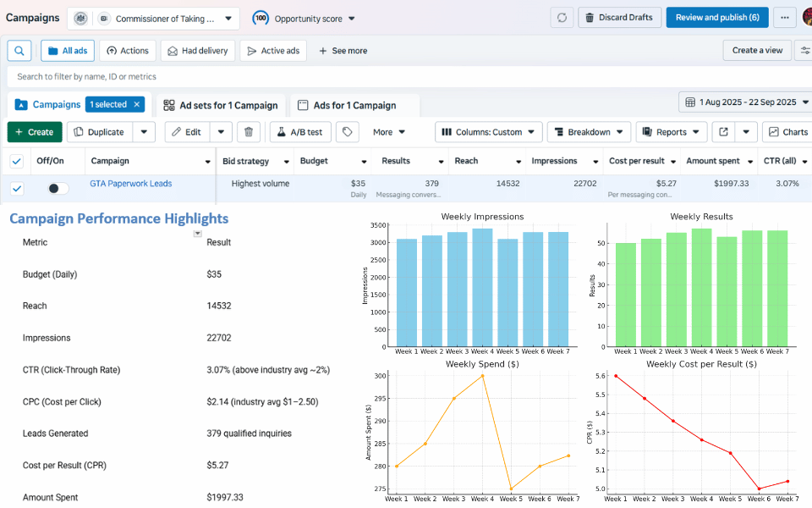Click the export share icon next to Reports

pyautogui.click(x=723, y=132)
